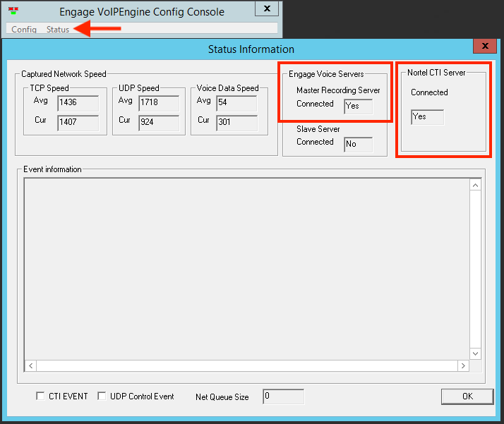Screen dimensions: 504x424
Task: Click the 'Nortel CTI Server' group title
Action: pyautogui.click(x=436, y=73)
